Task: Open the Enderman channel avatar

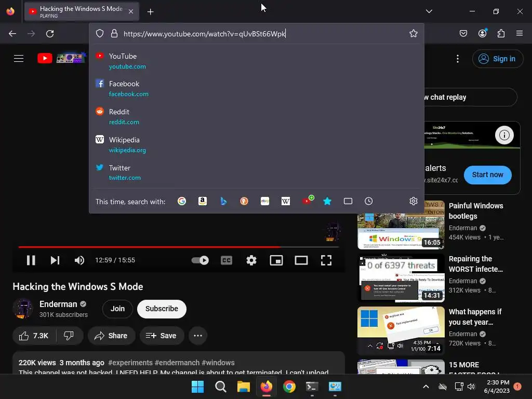Action: pyautogui.click(x=23, y=309)
